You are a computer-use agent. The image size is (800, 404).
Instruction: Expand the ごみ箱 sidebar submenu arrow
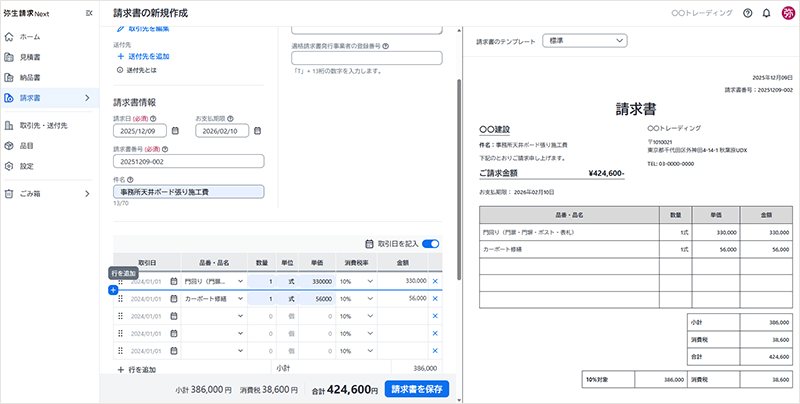click(87, 193)
